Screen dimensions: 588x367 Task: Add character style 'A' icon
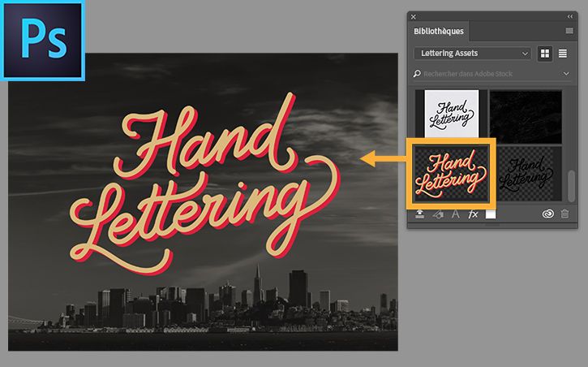coord(455,214)
